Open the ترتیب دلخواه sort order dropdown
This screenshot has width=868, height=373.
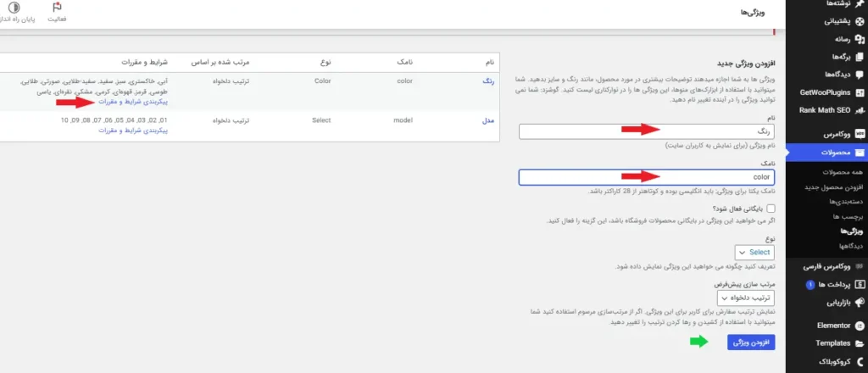tap(745, 298)
